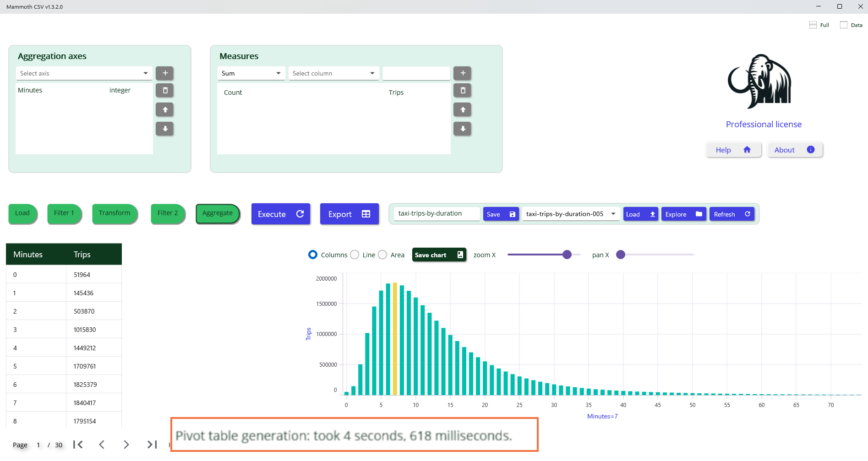This screenshot has width=868, height=461.
Task: Move measure down with arrow button
Action: [x=463, y=129]
